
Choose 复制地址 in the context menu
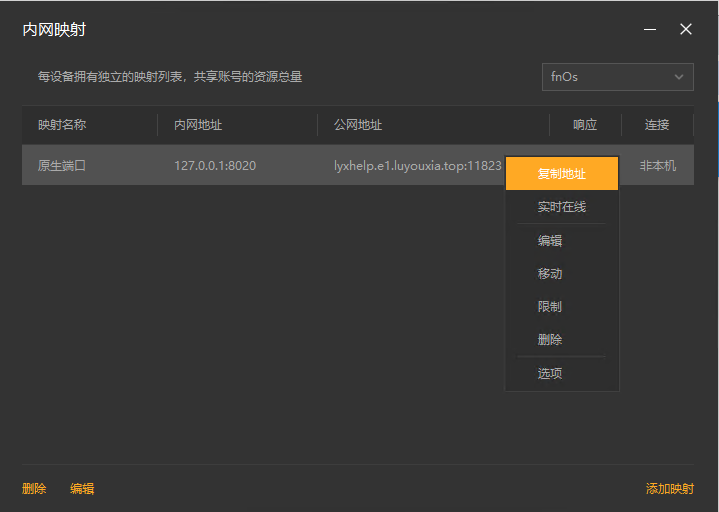point(562,173)
